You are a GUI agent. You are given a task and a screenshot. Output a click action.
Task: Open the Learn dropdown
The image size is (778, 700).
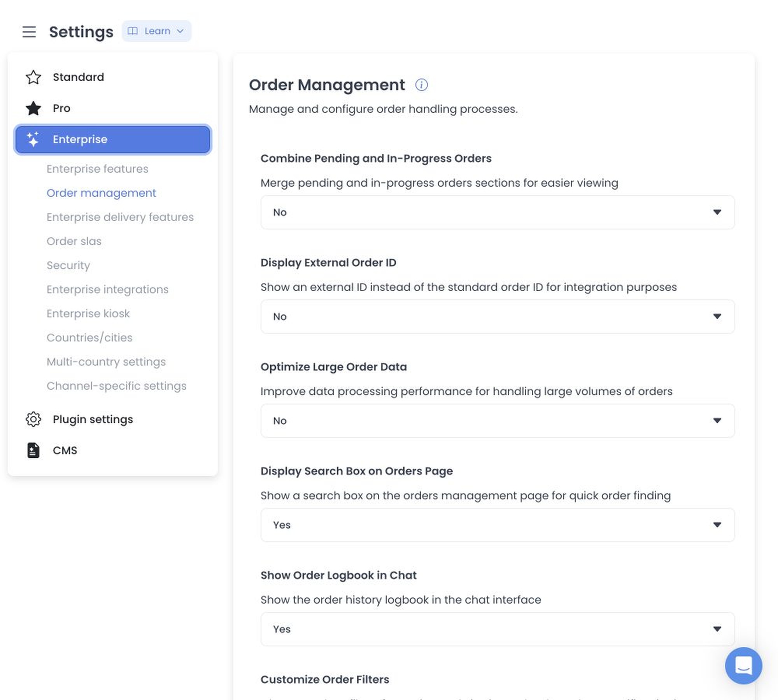click(156, 31)
